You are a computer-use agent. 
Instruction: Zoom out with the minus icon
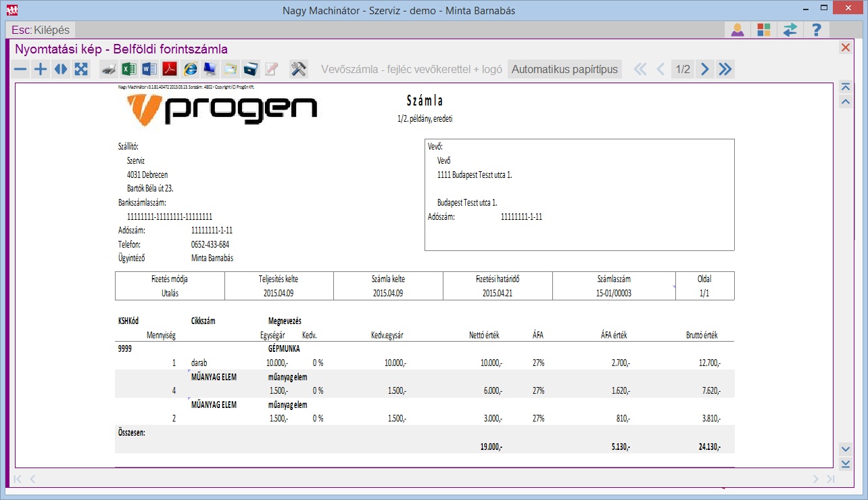click(21, 69)
